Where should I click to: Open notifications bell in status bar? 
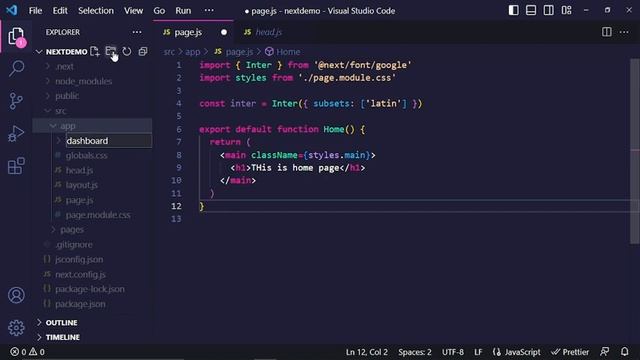pyautogui.click(x=624, y=351)
